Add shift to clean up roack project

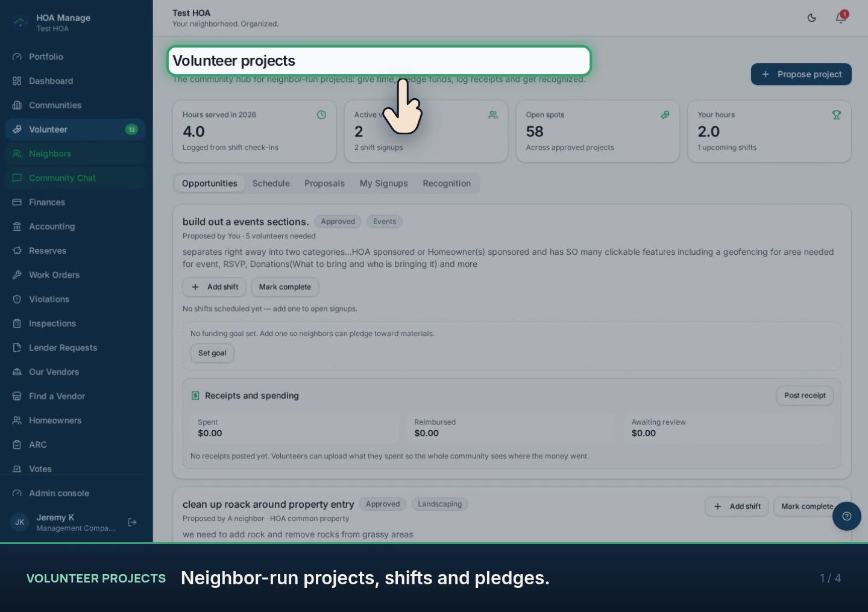point(737,507)
